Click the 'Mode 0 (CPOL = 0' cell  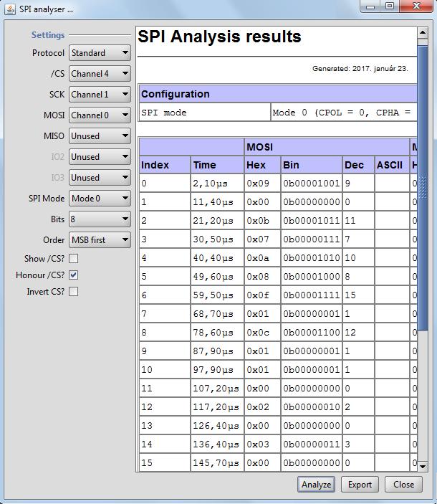[x=344, y=113]
